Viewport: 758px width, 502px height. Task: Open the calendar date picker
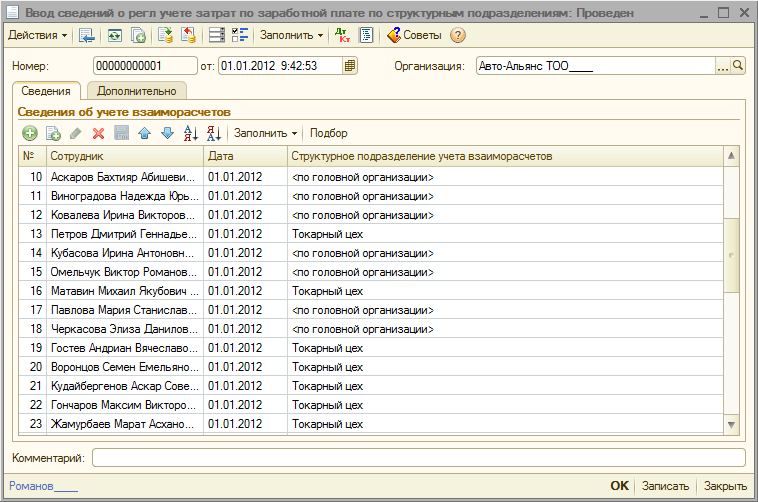350,66
